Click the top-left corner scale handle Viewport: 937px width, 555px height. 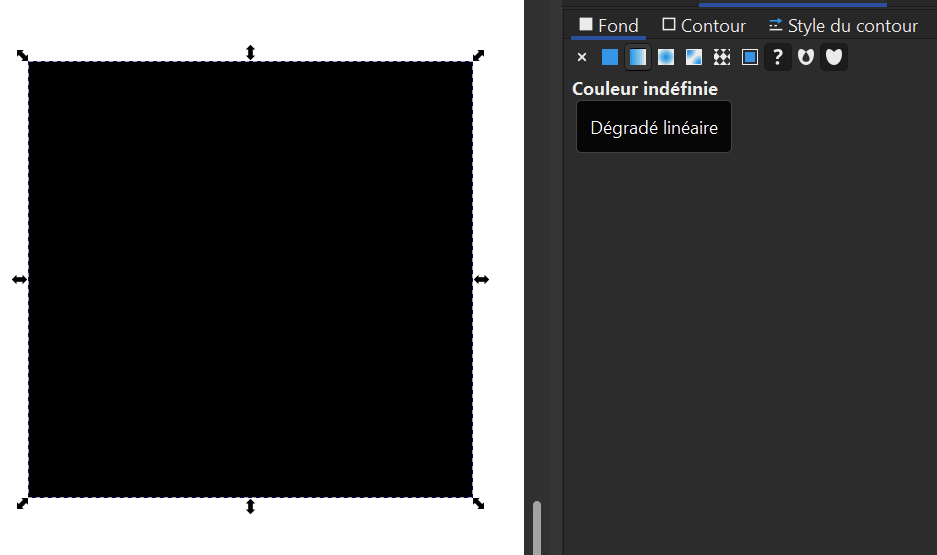tap(22, 55)
